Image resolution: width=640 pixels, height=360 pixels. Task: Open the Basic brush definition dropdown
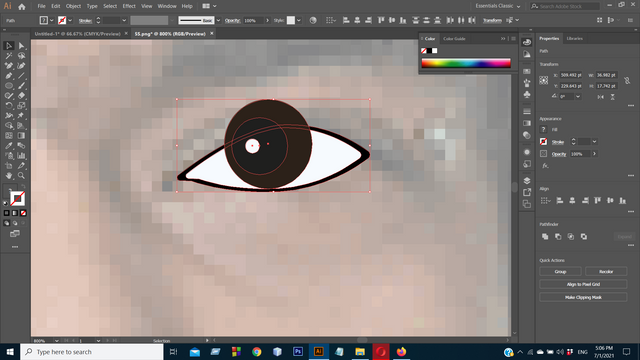[x=218, y=20]
